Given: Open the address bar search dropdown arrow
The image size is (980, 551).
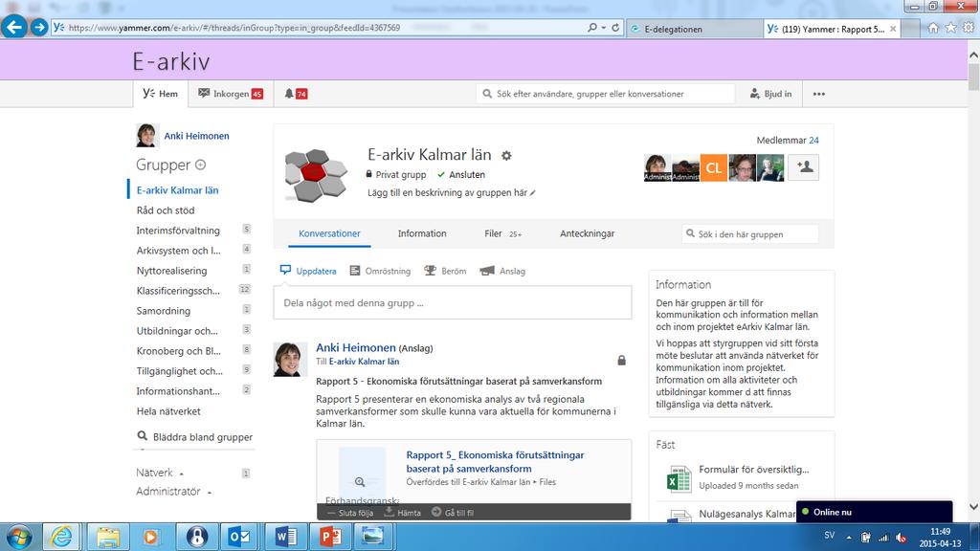Looking at the screenshot, I should pyautogui.click(x=603, y=28).
